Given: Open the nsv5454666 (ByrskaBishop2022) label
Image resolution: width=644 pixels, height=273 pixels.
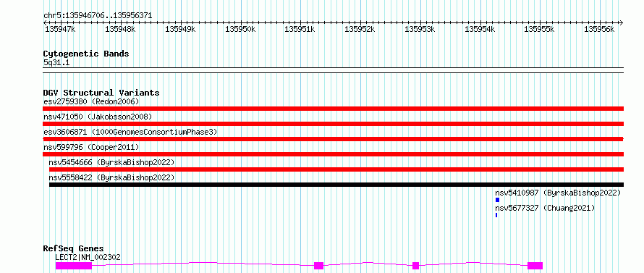Looking at the screenshot, I should point(111,162).
